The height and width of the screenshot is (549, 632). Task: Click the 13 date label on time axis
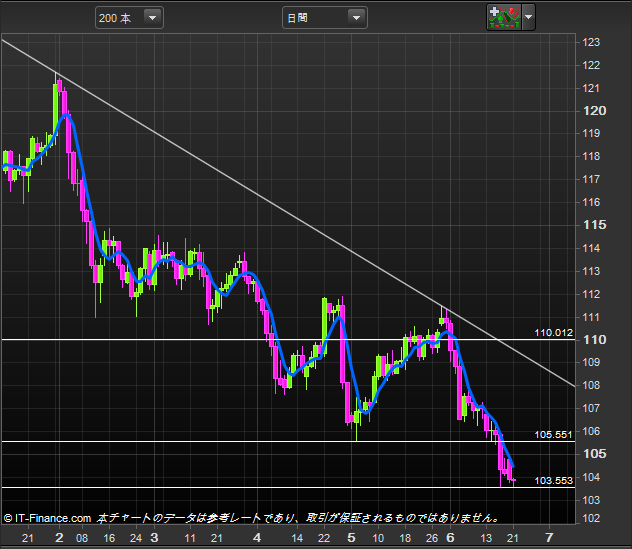click(x=486, y=538)
